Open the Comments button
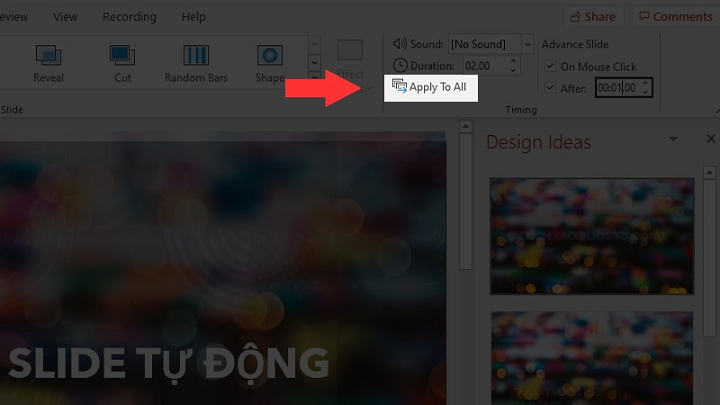 [677, 17]
